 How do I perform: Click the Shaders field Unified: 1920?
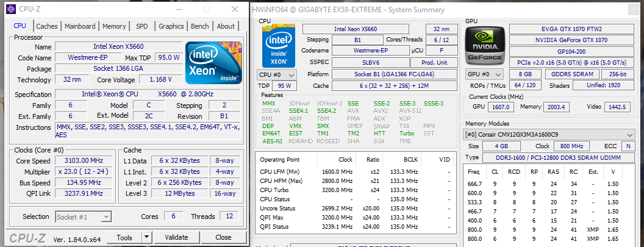pos(603,85)
